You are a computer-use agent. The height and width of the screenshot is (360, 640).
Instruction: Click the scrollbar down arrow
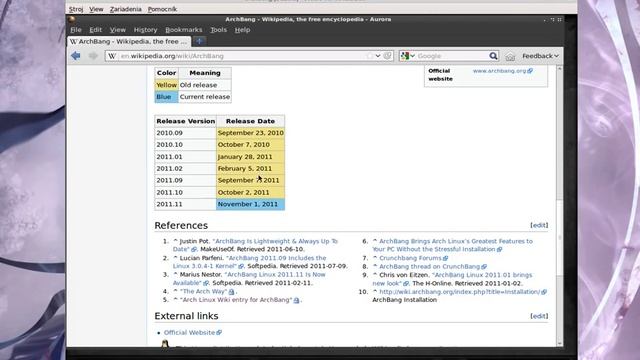tap(560, 343)
